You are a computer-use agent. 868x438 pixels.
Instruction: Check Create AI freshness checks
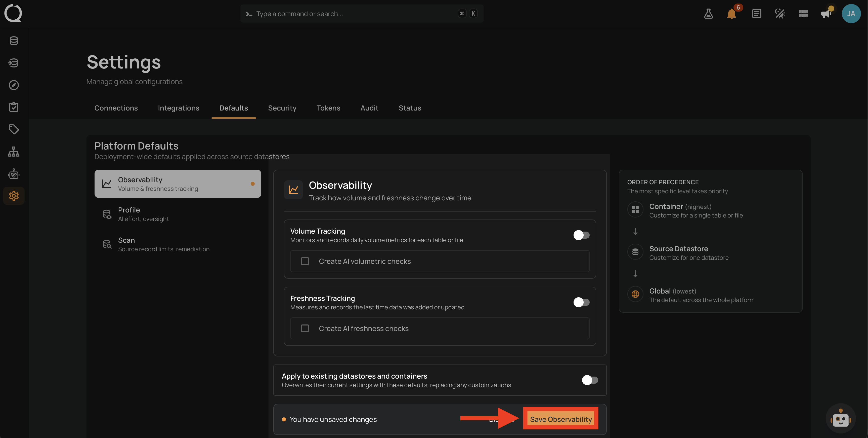click(x=305, y=328)
